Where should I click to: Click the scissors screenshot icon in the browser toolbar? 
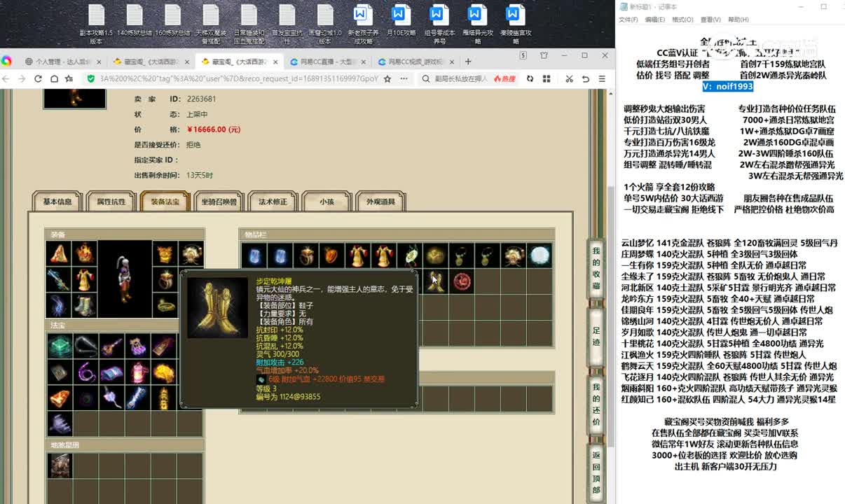click(569, 79)
